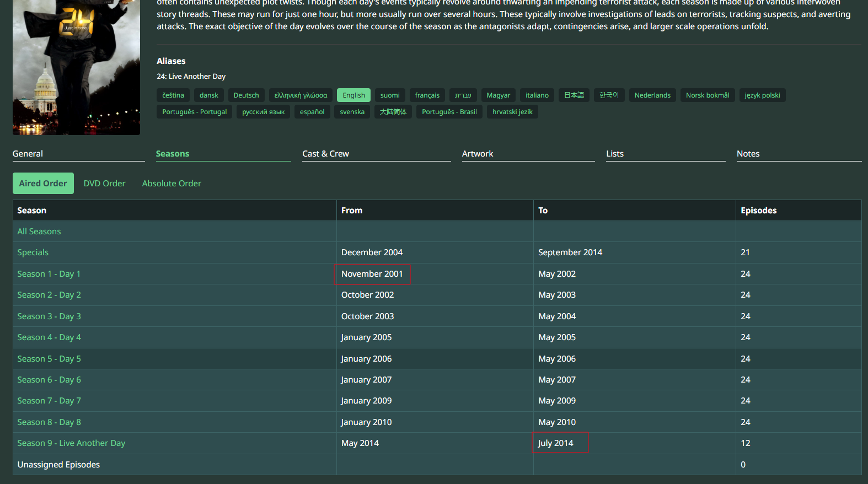Choose the Nederlands language tag
The height and width of the screenshot is (484, 868).
(652, 95)
